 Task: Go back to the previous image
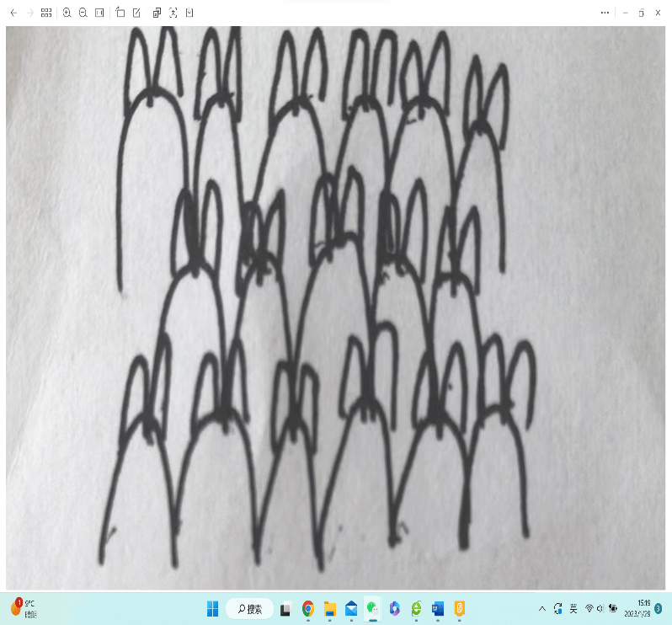coord(13,13)
